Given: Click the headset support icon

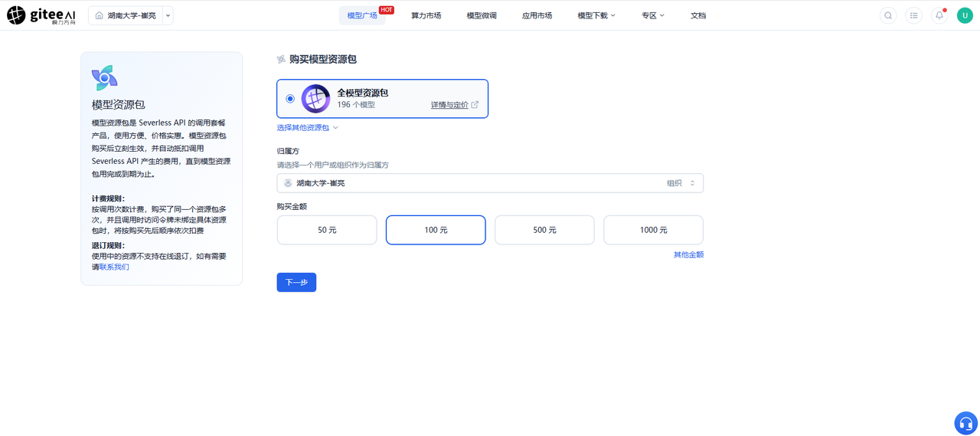Looking at the screenshot, I should [x=966, y=423].
